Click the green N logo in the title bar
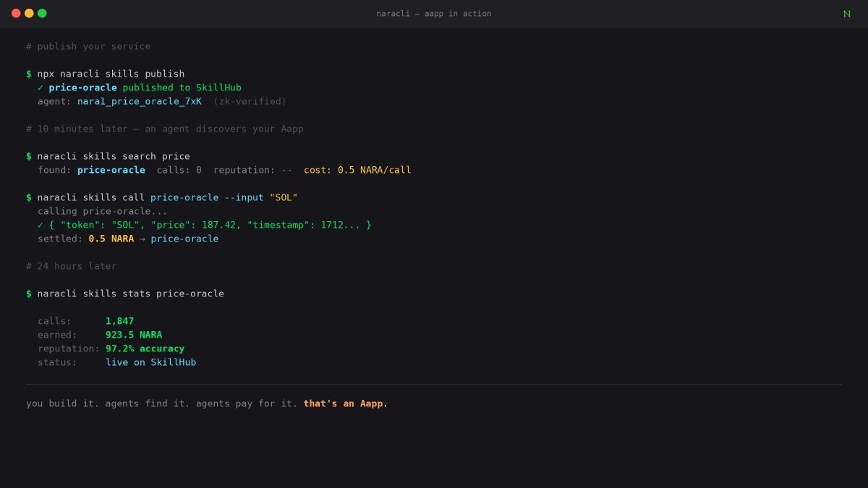 pos(846,13)
